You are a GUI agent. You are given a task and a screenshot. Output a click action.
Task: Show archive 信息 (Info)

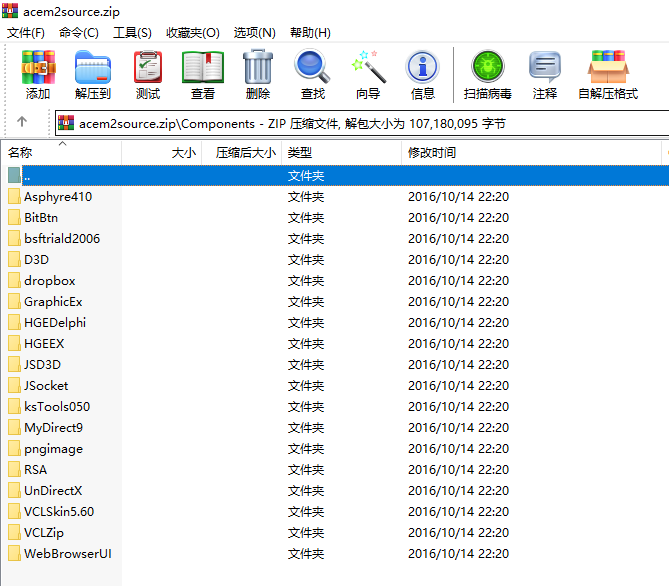point(422,67)
